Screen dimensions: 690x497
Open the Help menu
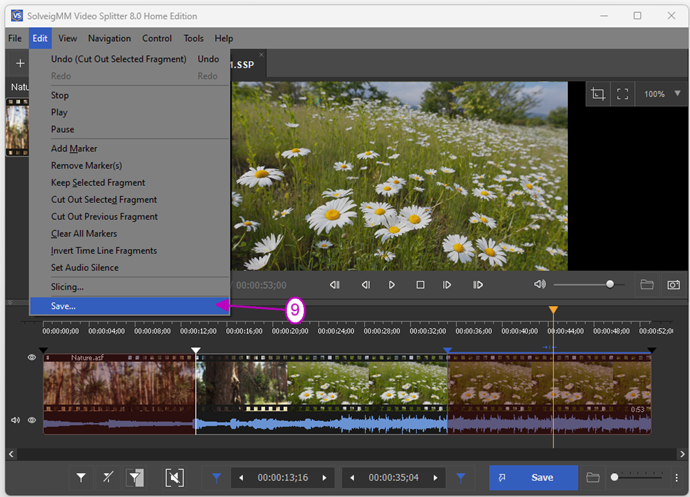tap(224, 38)
